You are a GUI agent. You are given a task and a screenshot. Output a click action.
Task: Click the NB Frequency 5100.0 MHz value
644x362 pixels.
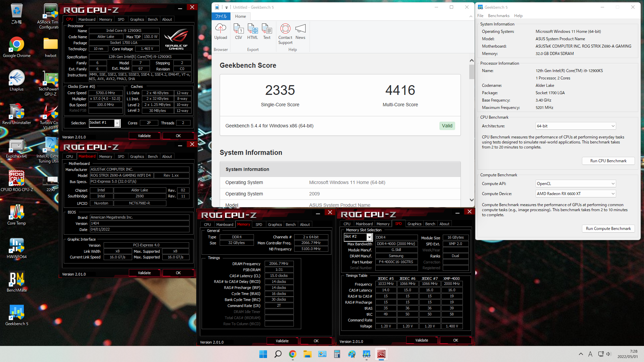311,249
